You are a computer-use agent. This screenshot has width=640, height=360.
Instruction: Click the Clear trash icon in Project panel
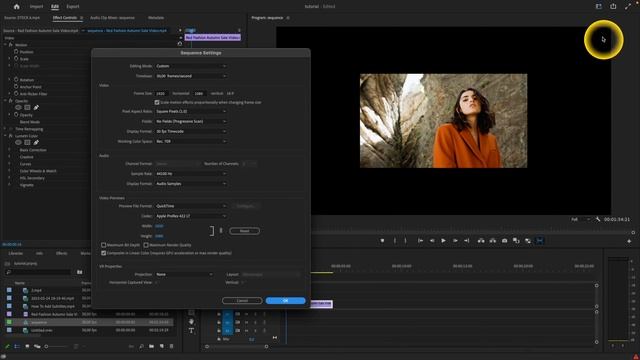(171, 347)
